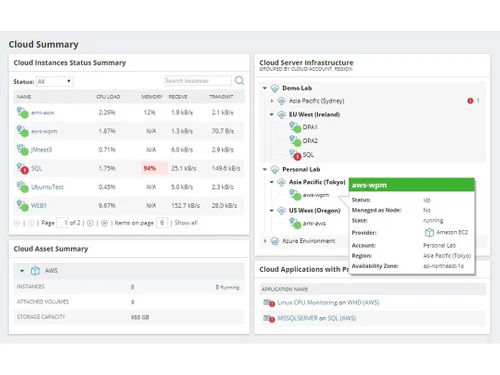This screenshot has height=375, width=500.
Task: Click the Demo Lab cloud account icon
Action: click(x=275, y=88)
